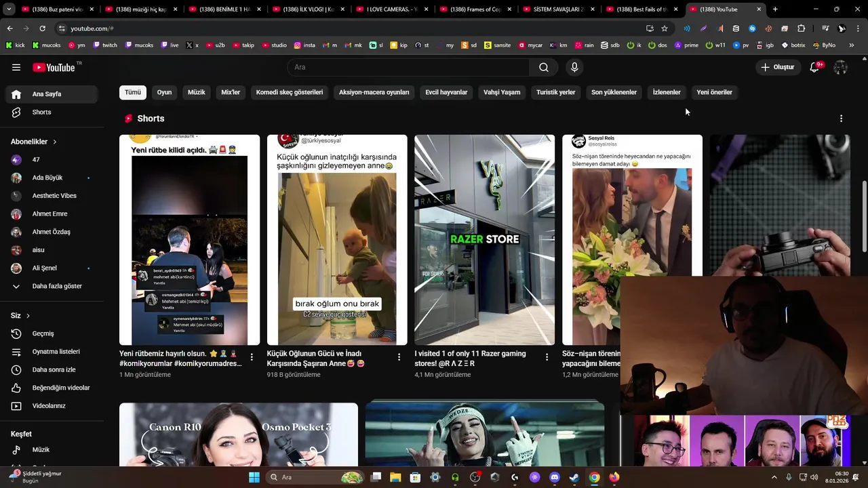Select the Son yüklenenler chip
The height and width of the screenshot is (488, 868).
614,92
